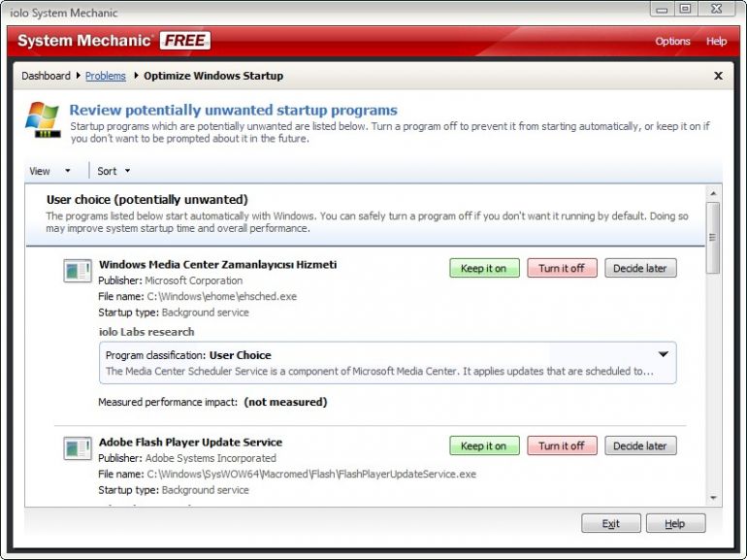Image resolution: width=747 pixels, height=560 pixels.
Task: Click the vertical scrollbar thumb
Action: 714,237
